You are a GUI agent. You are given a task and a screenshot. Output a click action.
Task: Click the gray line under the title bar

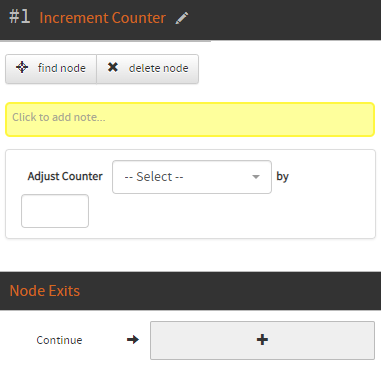tap(105, 41)
